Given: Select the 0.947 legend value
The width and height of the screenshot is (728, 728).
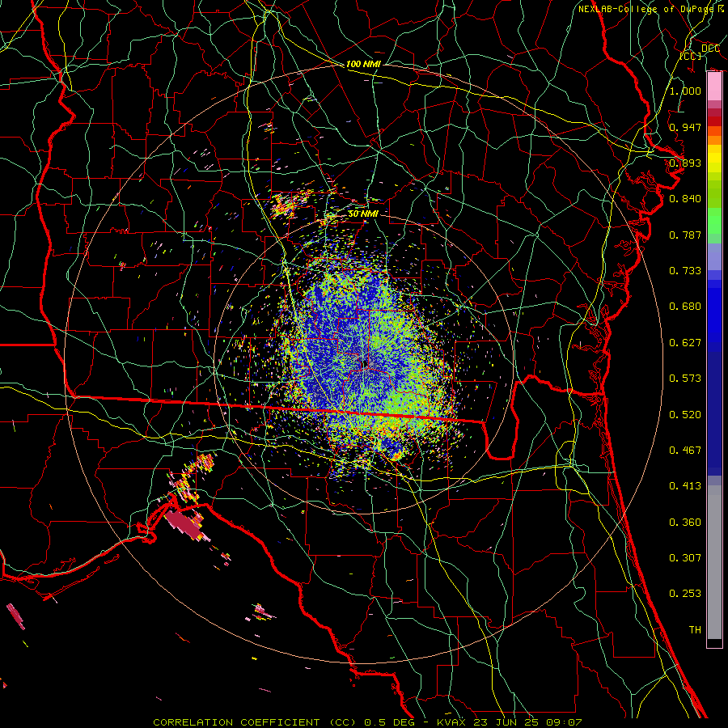Looking at the screenshot, I should tap(685, 127).
